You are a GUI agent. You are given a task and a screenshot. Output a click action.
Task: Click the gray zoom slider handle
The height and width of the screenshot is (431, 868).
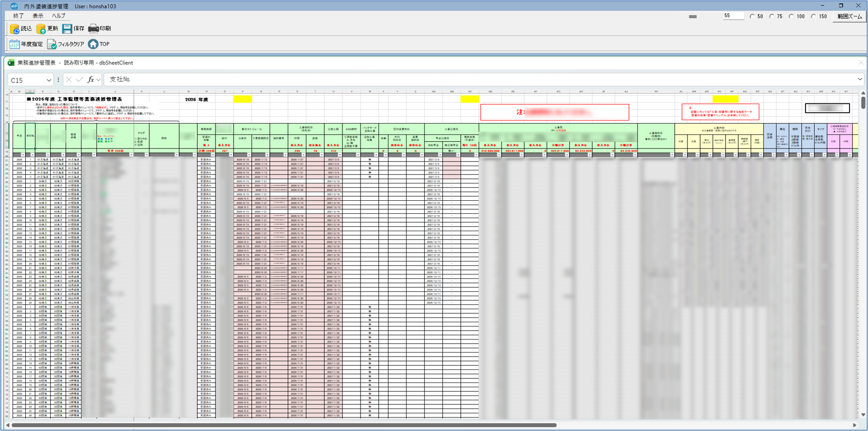point(693,17)
